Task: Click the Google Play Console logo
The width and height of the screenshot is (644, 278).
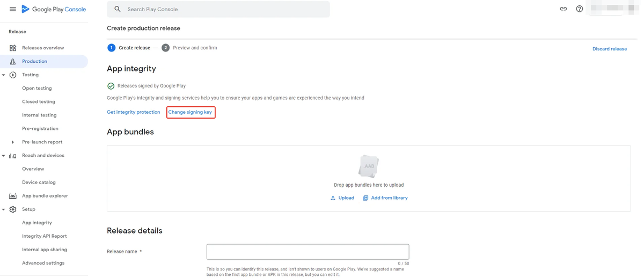Action: [x=53, y=9]
